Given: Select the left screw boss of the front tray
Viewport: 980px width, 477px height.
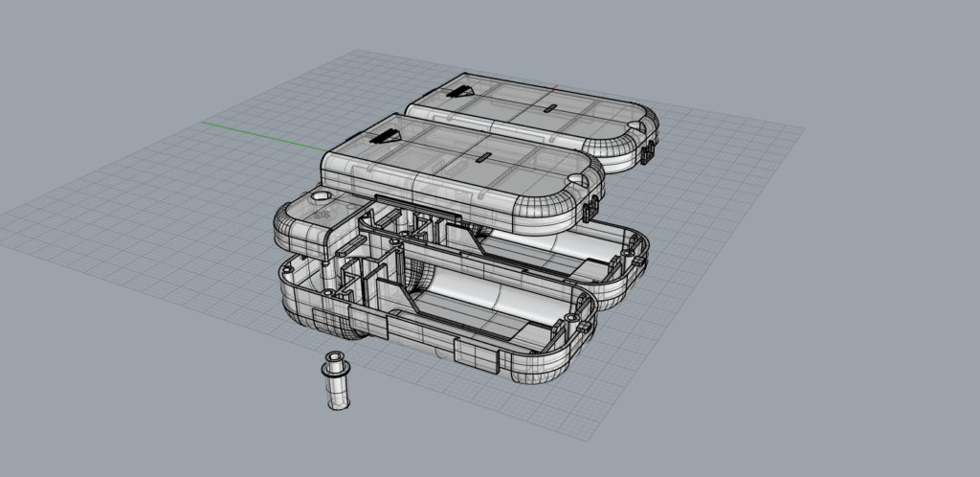Looking at the screenshot, I should pyautogui.click(x=328, y=293).
